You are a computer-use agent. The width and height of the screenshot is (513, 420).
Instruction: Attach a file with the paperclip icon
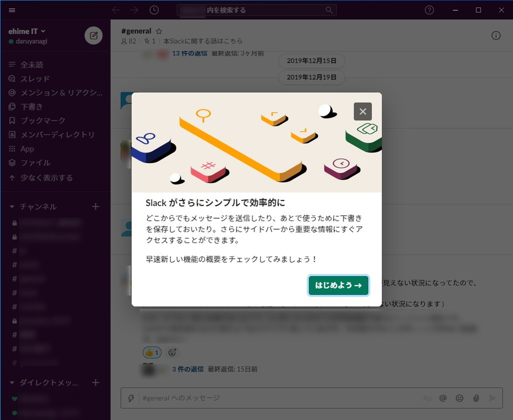(476, 398)
